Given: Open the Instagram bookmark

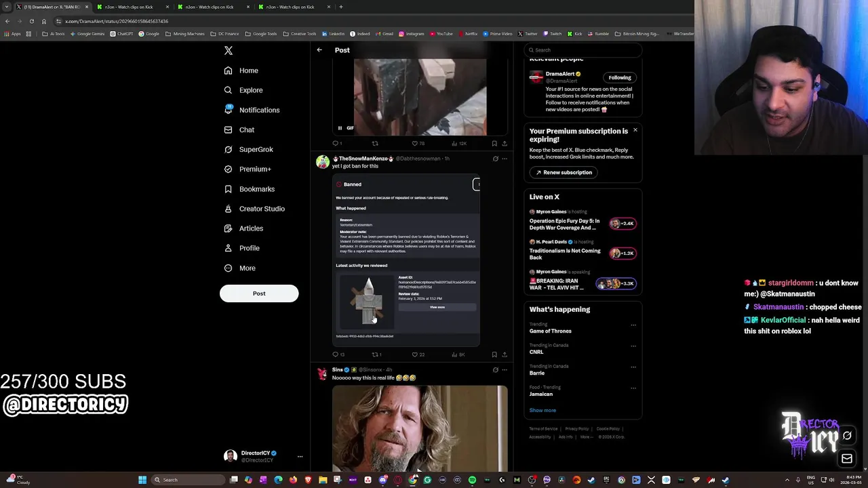Looking at the screenshot, I should click(412, 34).
